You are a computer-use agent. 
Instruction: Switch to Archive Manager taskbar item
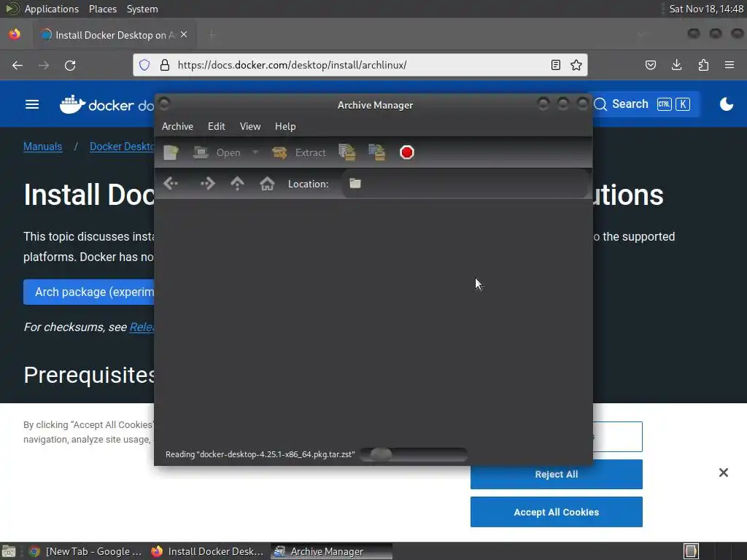coord(332,551)
